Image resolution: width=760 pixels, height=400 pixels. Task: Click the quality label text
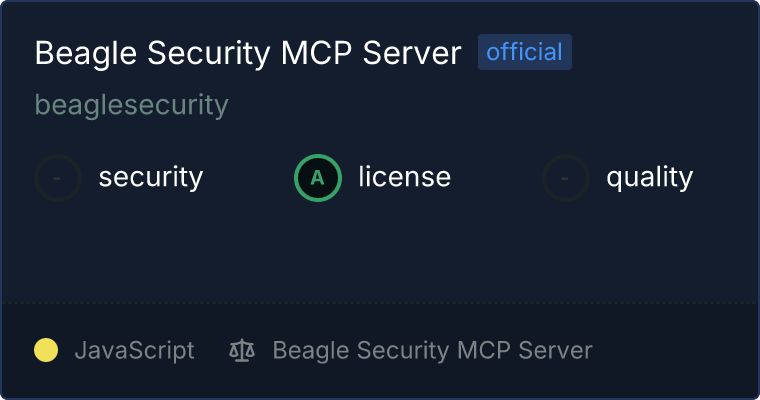pos(649,178)
